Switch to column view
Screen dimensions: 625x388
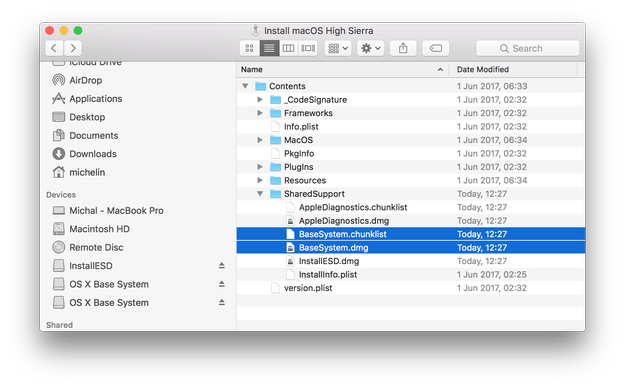[x=288, y=48]
